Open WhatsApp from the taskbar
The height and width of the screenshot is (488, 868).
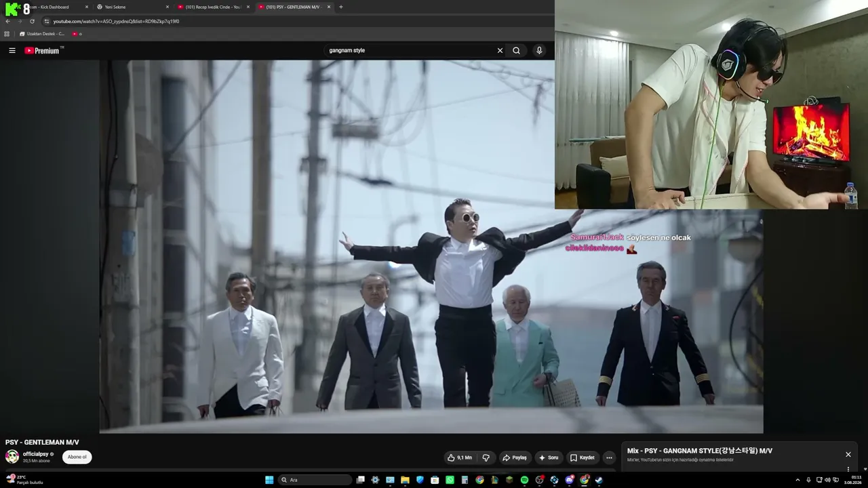point(450,480)
